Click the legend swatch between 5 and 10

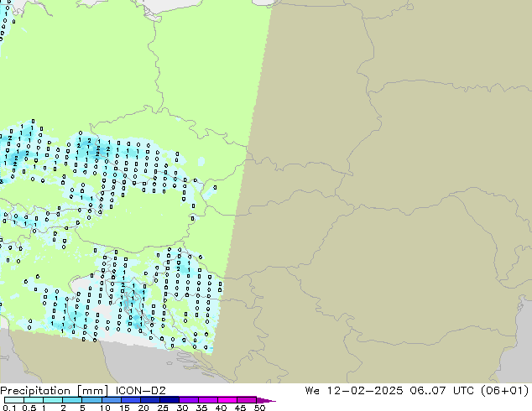91,400
